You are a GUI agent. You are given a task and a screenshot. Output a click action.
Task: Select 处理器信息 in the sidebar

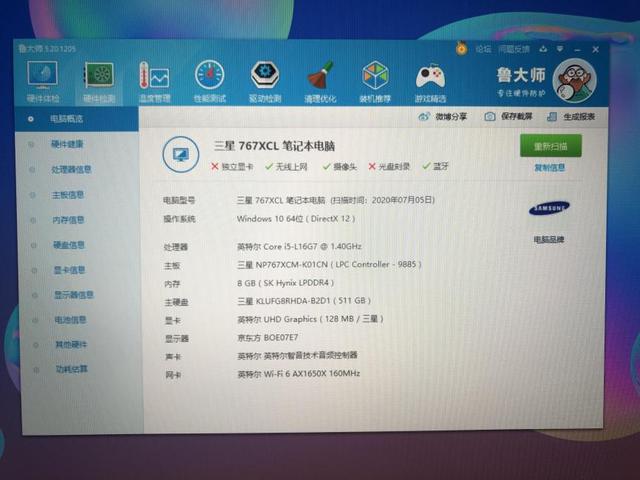[71, 169]
